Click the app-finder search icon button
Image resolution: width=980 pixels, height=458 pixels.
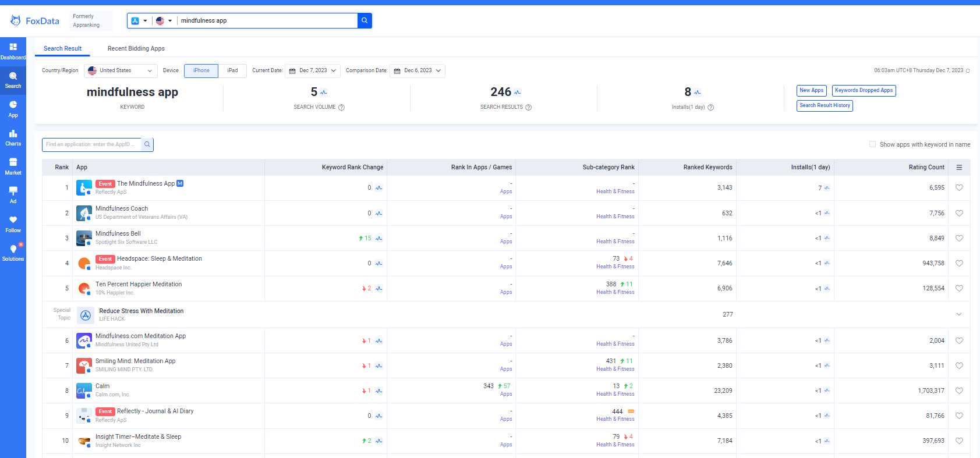pyautogui.click(x=147, y=144)
